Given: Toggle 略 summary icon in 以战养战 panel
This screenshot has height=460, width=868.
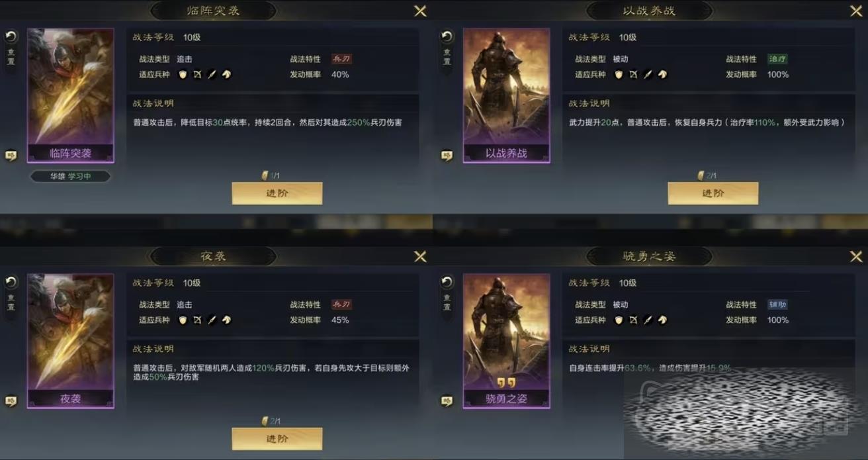Looking at the screenshot, I should (x=447, y=156).
